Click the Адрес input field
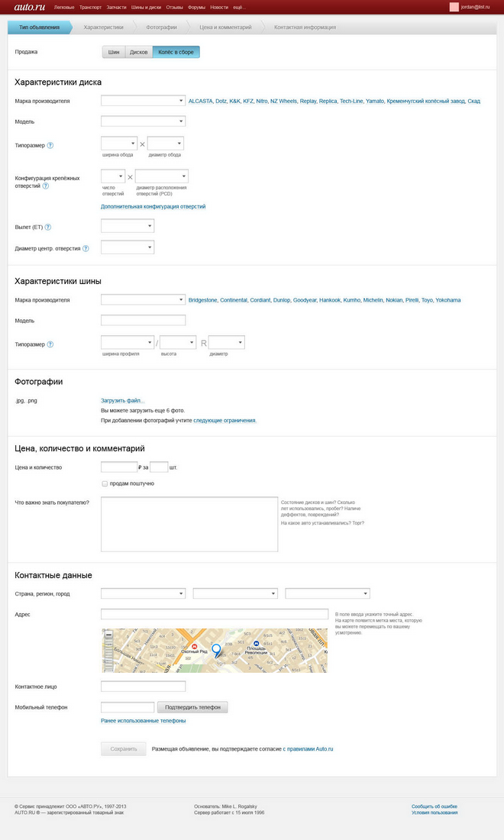 tap(215, 614)
